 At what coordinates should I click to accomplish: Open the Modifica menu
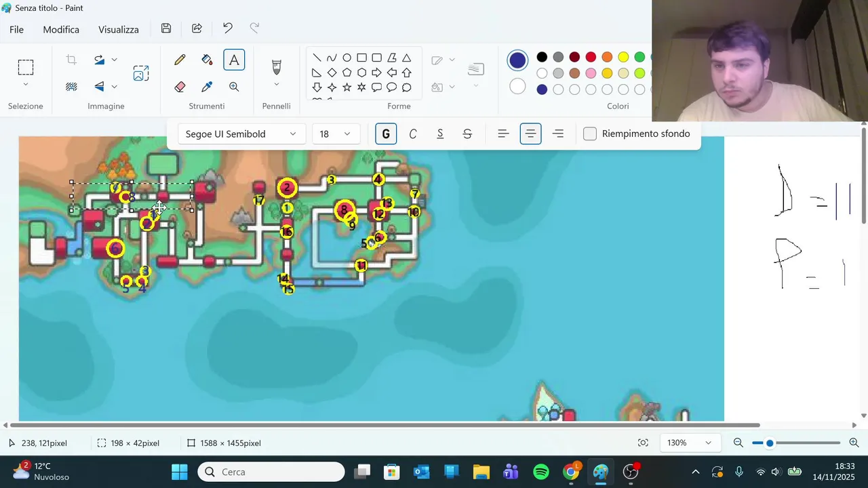coord(61,29)
